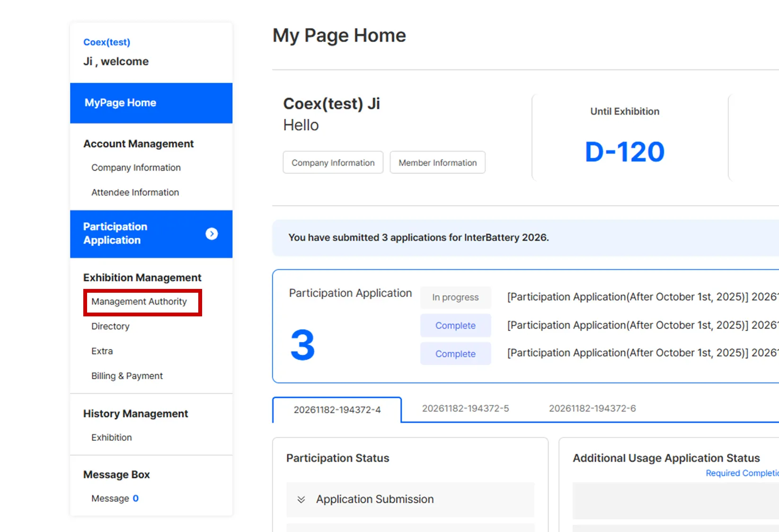Click the Participation Application arrow icon
779x532 pixels.
212,234
